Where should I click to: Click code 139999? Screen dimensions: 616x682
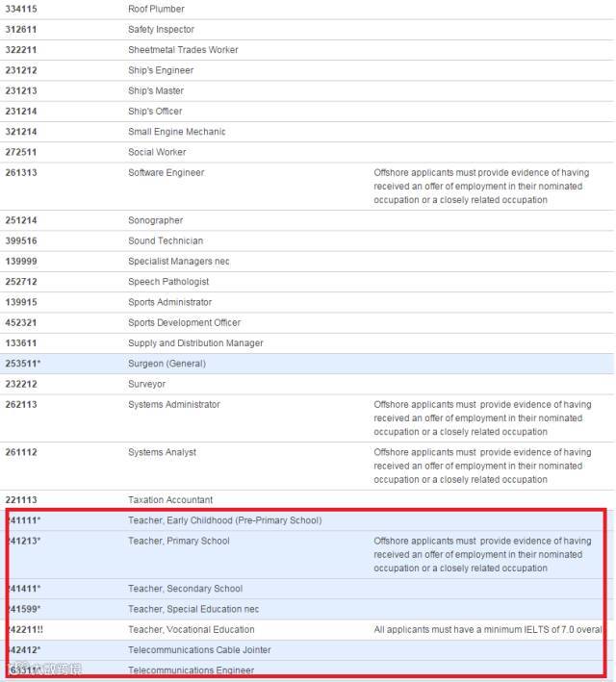tap(21, 261)
